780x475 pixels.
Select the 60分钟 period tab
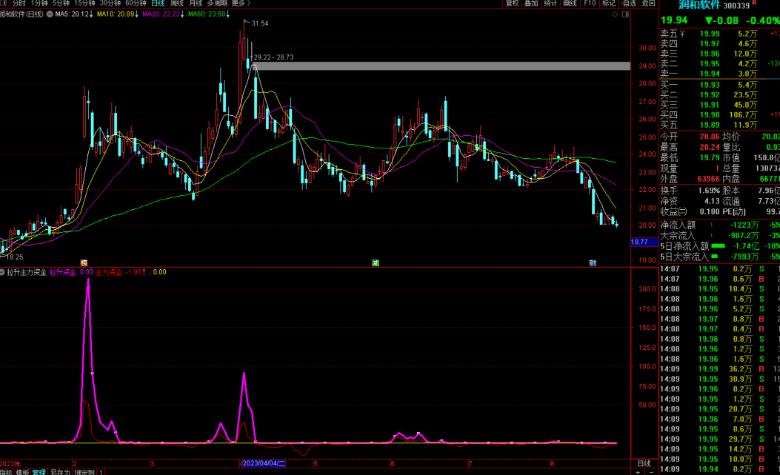tap(136, 3)
